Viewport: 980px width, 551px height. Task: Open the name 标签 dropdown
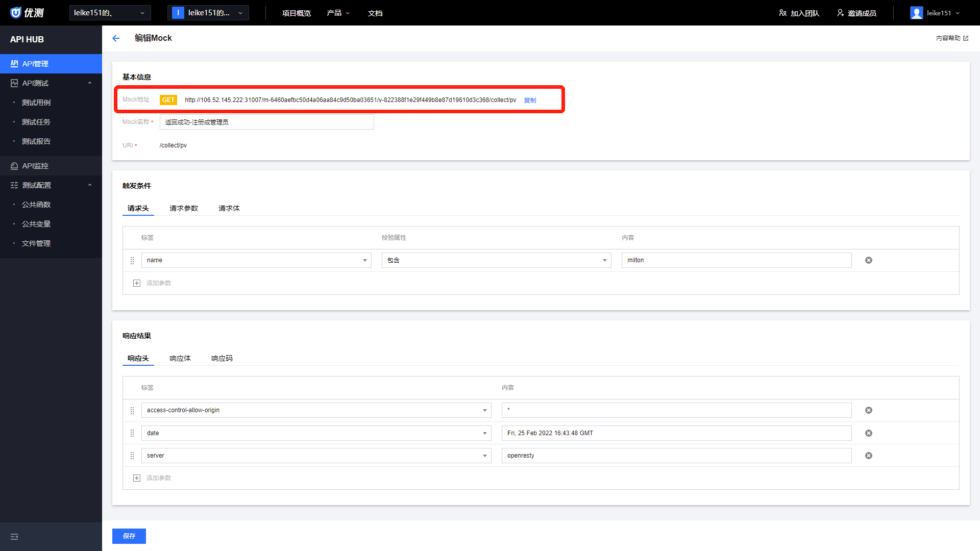click(256, 260)
